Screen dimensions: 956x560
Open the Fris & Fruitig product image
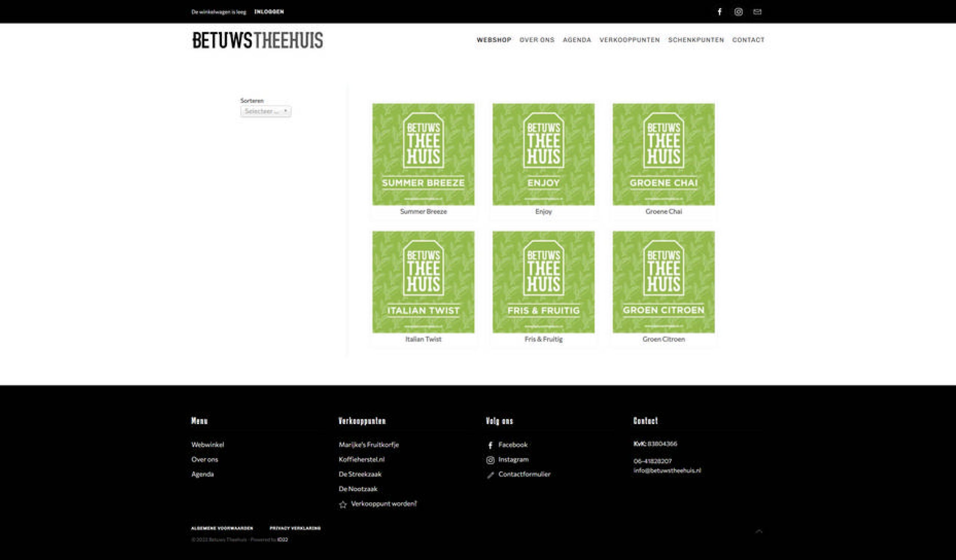point(543,282)
